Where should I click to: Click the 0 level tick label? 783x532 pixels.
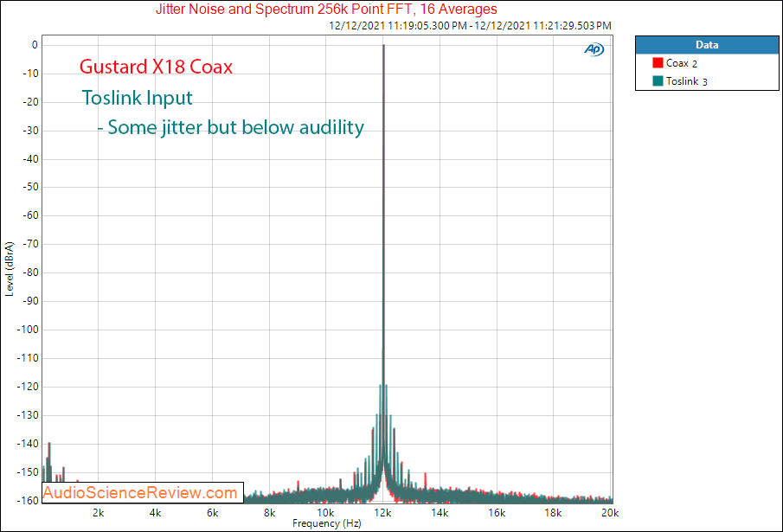(x=35, y=45)
